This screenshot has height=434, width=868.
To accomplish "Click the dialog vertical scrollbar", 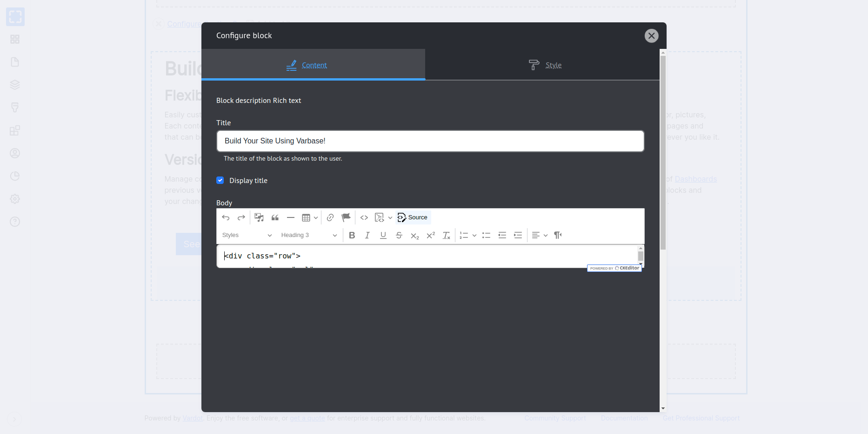I will (x=663, y=154).
